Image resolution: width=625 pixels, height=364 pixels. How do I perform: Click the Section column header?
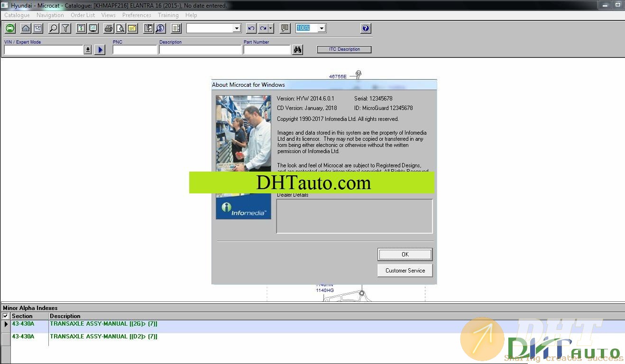[29, 316]
